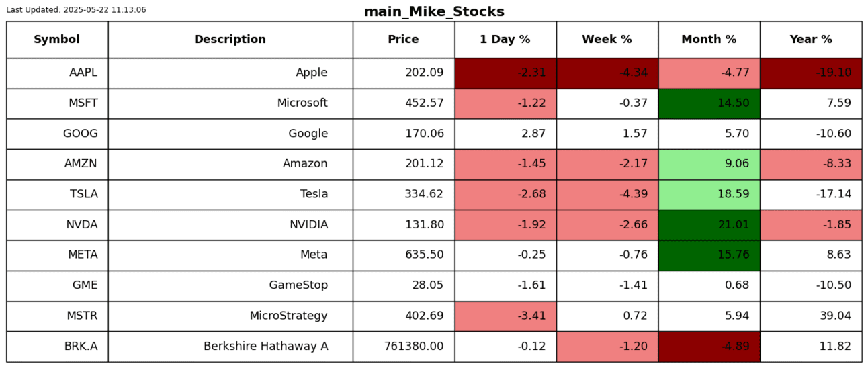Click the Month % column header
This screenshot has width=868, height=368.
(x=709, y=40)
